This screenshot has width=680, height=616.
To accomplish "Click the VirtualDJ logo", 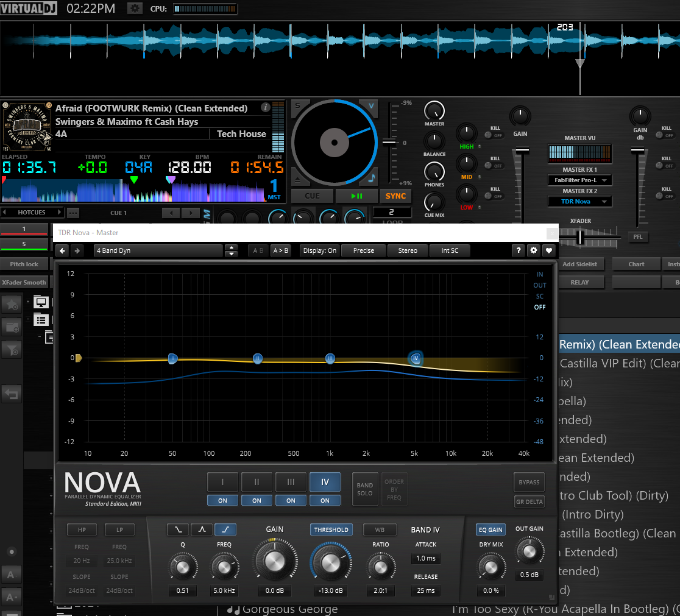I will click(28, 9).
